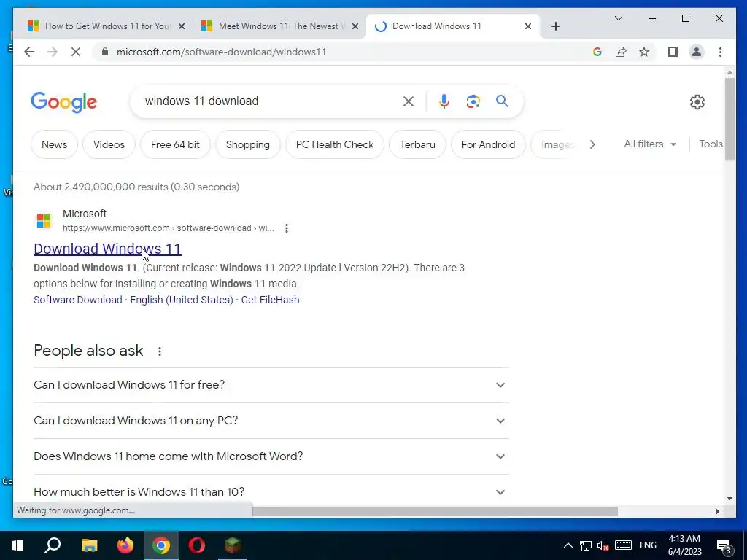Close the Meet Windows 11 tab

click(355, 27)
